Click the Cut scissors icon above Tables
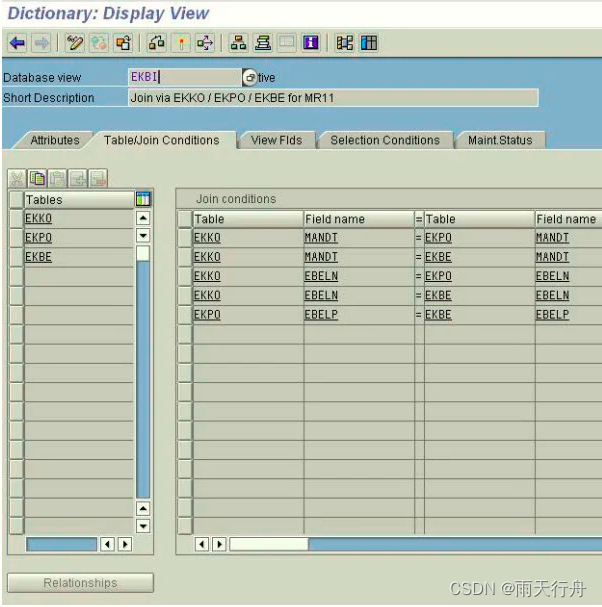Viewport: 602px width, 607px height. click(x=17, y=178)
